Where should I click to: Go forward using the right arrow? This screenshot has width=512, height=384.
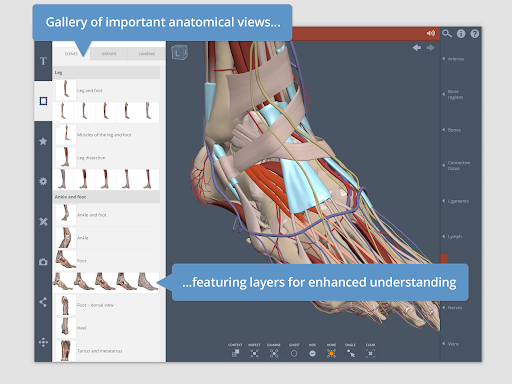pos(430,48)
